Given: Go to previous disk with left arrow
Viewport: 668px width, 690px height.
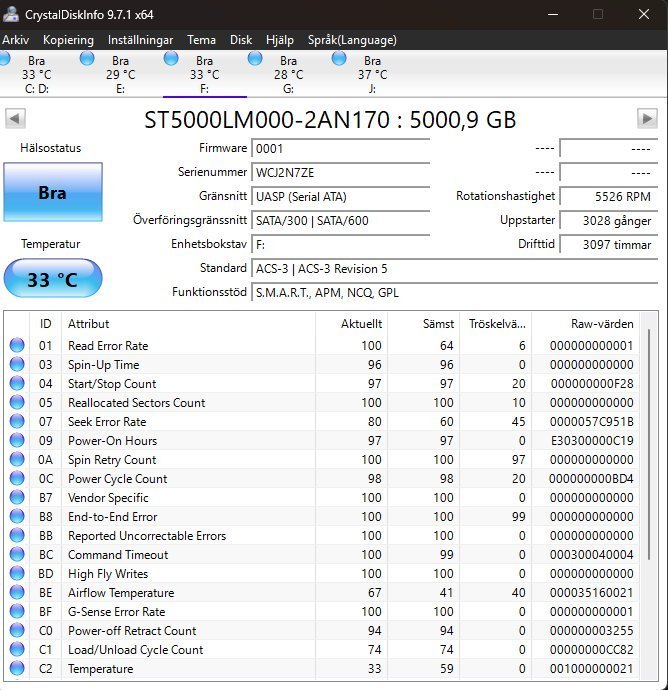Looking at the screenshot, I should click(15, 119).
